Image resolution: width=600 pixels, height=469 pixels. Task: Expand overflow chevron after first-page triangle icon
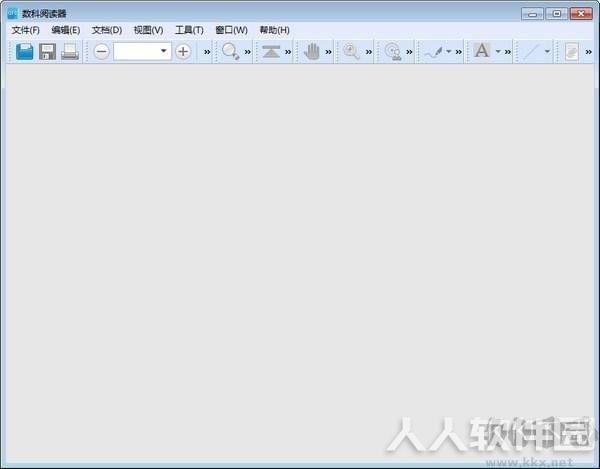(288, 52)
